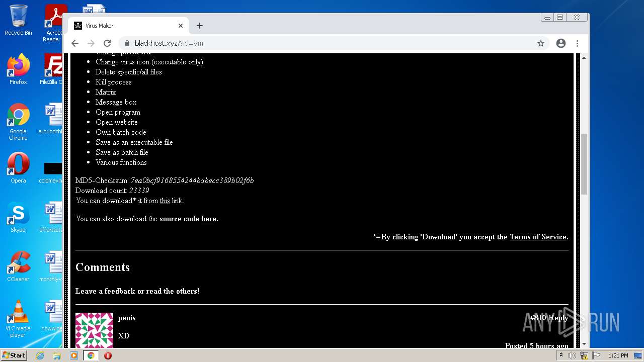Click the download count 23339
Viewport: 644px width, 362px height.
pos(139,191)
